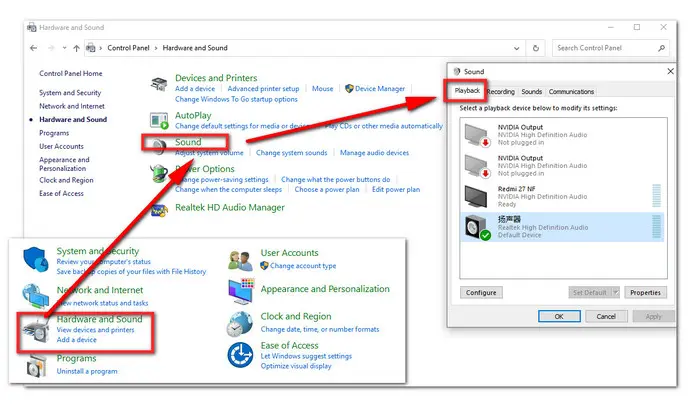Click the Power Options battery icon

[x=159, y=174]
